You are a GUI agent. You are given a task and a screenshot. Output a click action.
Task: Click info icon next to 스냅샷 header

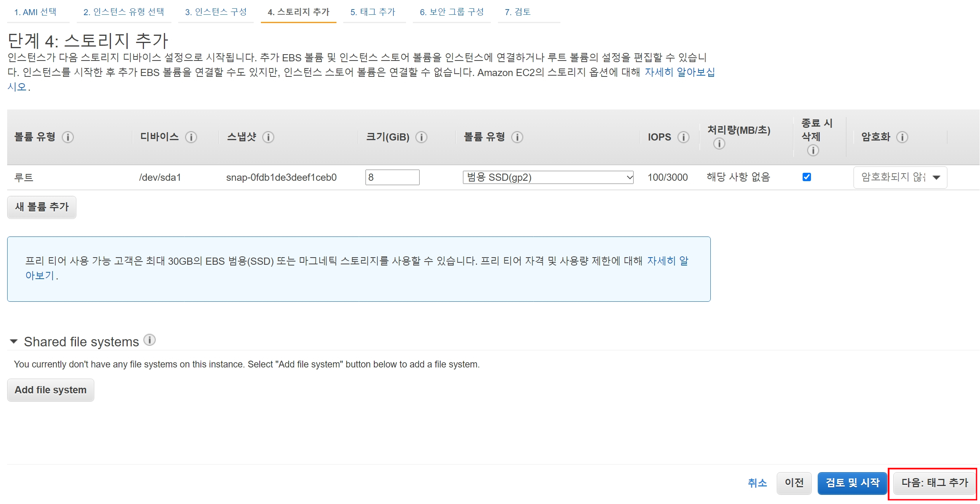pyautogui.click(x=268, y=137)
